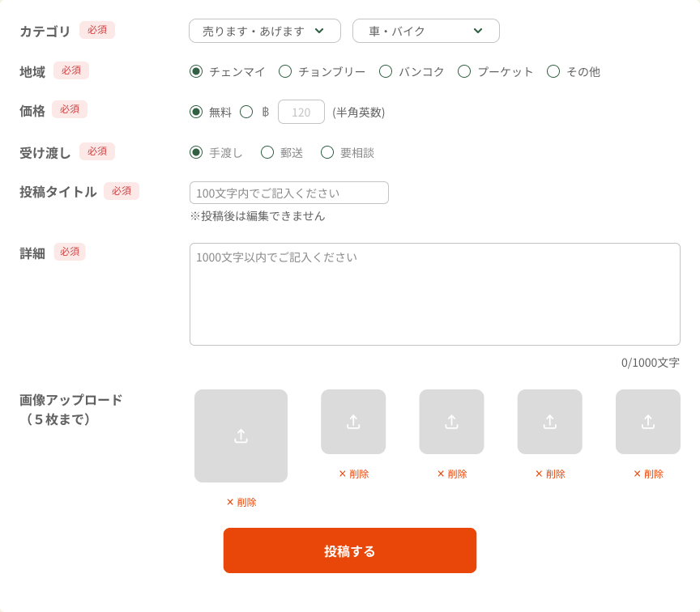Click the × icon beside the last 削除
Viewport: 700px width, 612px height.
(636, 474)
